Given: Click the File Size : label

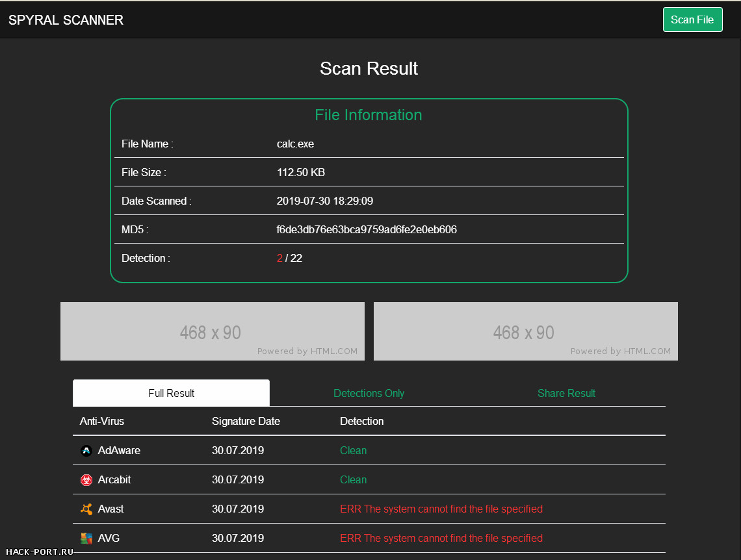Looking at the screenshot, I should click(144, 173).
